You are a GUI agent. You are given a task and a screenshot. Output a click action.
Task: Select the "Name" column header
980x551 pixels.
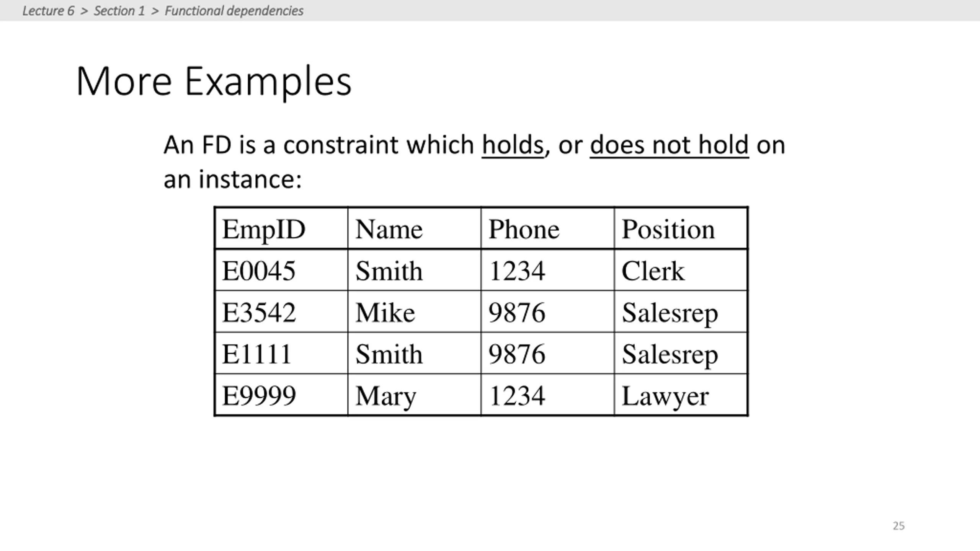(389, 229)
